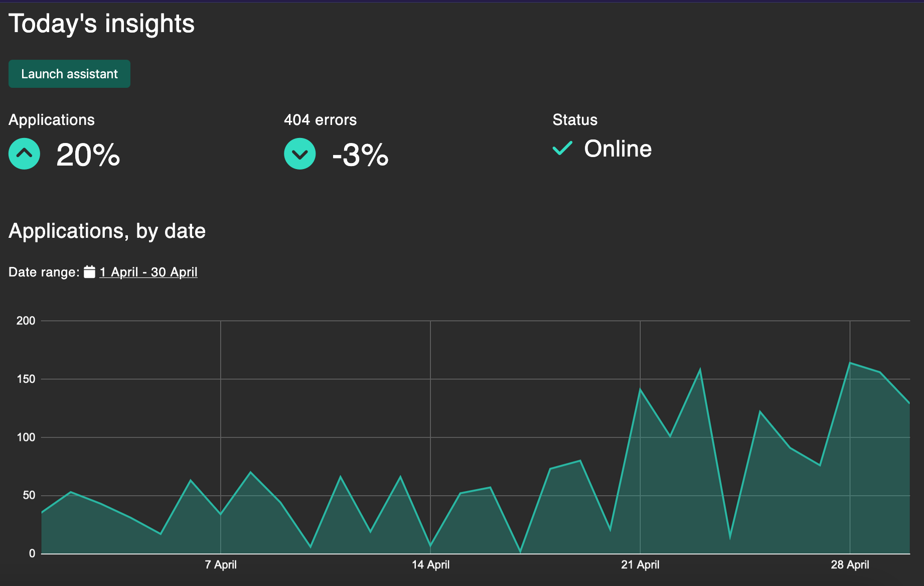The height and width of the screenshot is (586, 924).
Task: Select the 404 errors metric label
Action: 320,119
